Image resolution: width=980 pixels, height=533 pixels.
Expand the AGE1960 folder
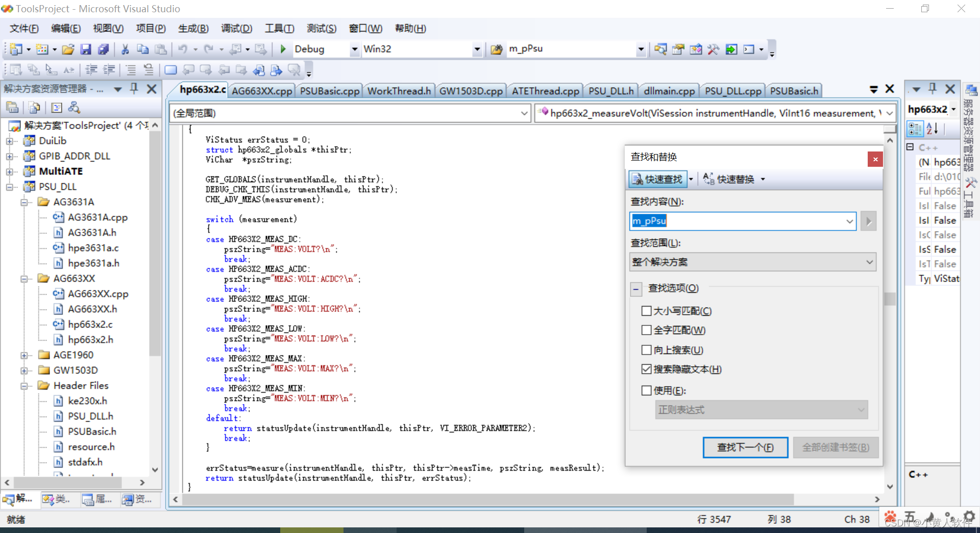(23, 355)
